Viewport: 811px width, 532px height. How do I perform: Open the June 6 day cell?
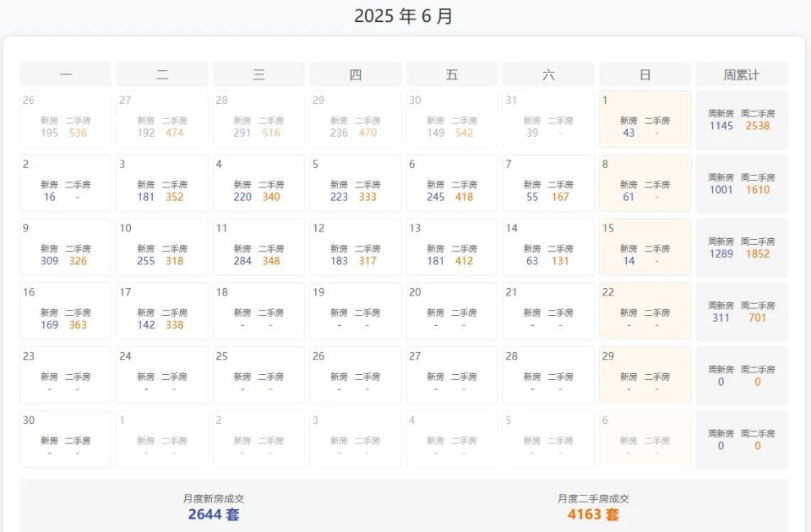pos(451,183)
